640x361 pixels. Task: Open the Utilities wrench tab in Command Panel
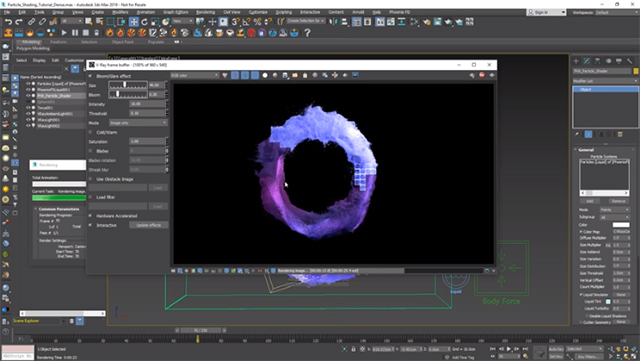[629, 61]
